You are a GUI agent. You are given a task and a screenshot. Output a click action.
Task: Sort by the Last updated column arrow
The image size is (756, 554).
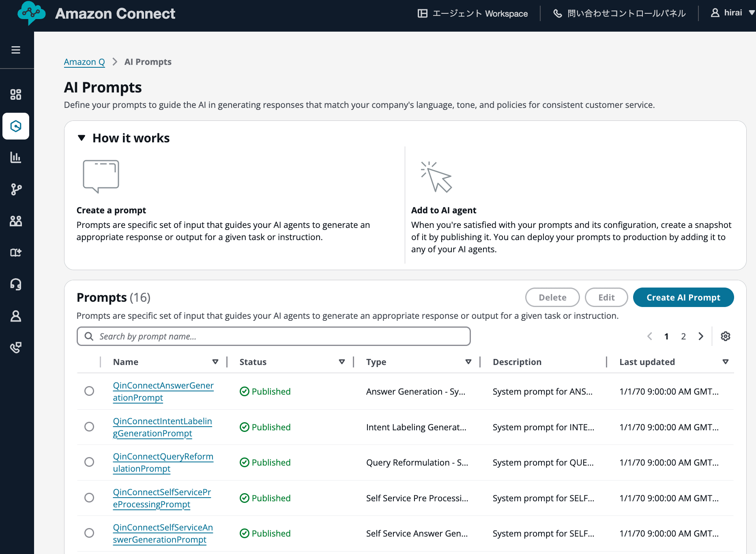[x=726, y=362]
